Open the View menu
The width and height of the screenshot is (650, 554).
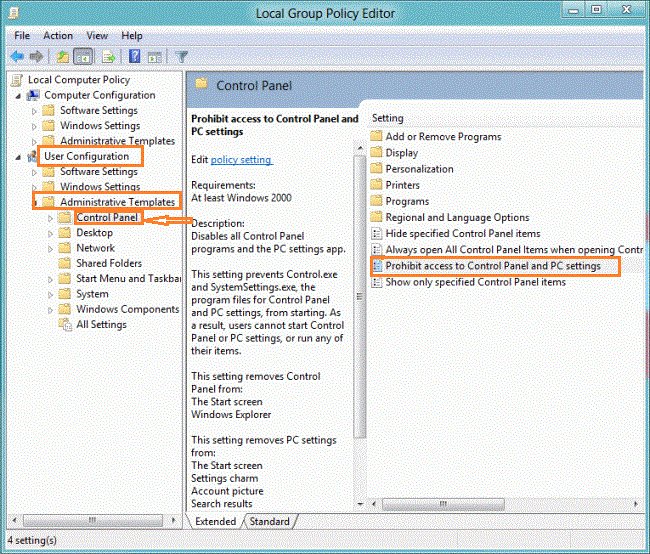click(97, 36)
